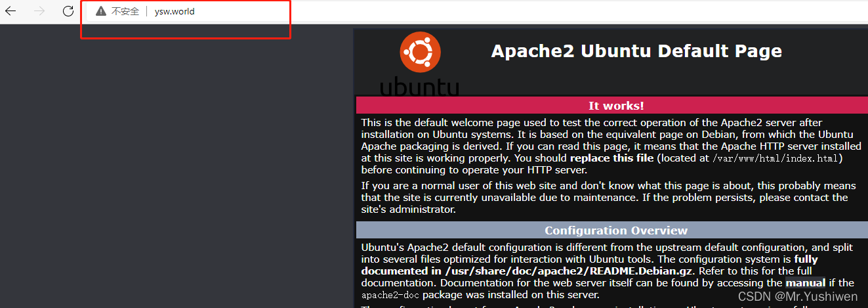This screenshot has width=868, height=308.
Task: Go back with the browser back arrow
Action: 10,11
